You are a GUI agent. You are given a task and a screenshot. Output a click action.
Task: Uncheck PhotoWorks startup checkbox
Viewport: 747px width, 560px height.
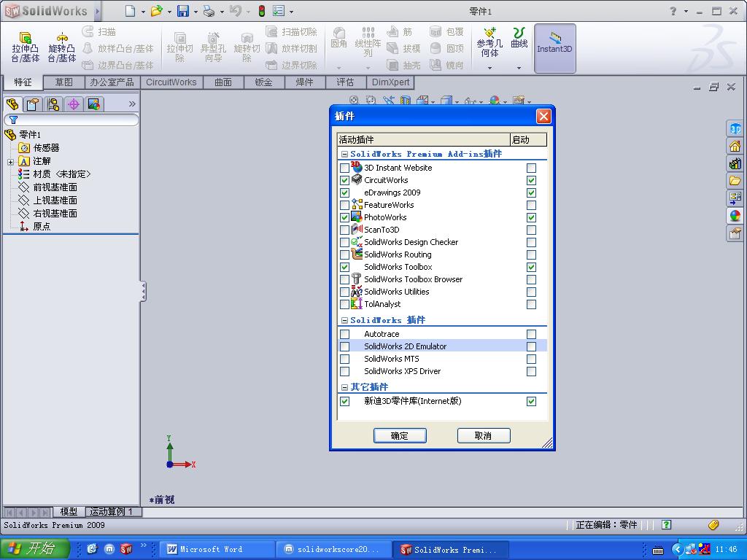(x=531, y=217)
